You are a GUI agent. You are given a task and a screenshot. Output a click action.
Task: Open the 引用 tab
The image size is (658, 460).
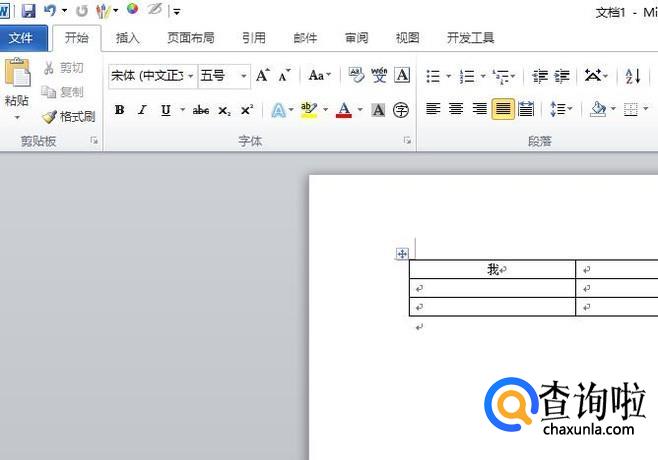254,38
